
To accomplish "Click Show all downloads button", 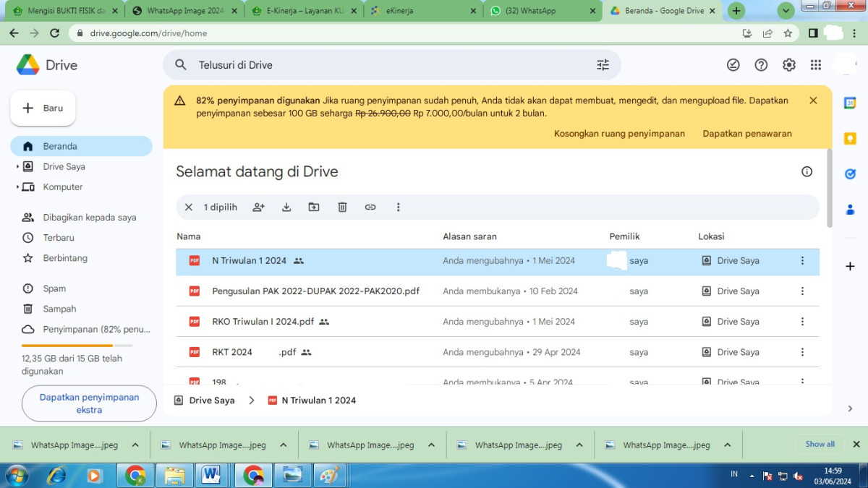I will click(820, 445).
